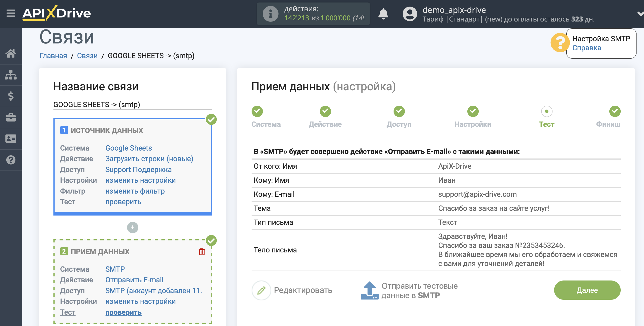The image size is (644, 326).
Task: Click the demo_apix-drive username
Action: point(454,10)
